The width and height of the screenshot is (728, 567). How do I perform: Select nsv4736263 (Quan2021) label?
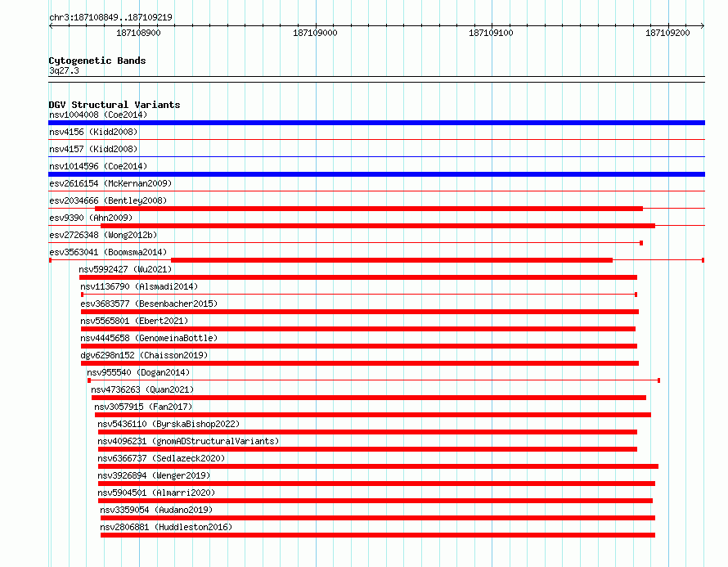(142, 389)
